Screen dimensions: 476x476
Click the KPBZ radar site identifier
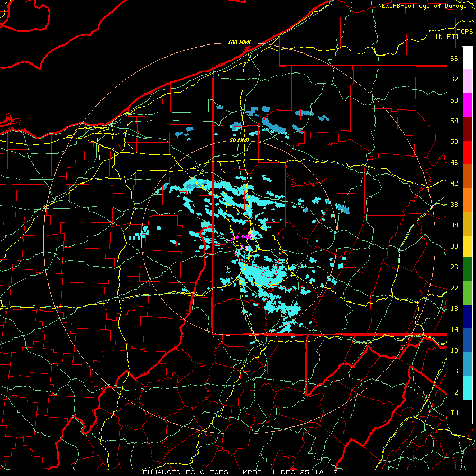coord(253,472)
